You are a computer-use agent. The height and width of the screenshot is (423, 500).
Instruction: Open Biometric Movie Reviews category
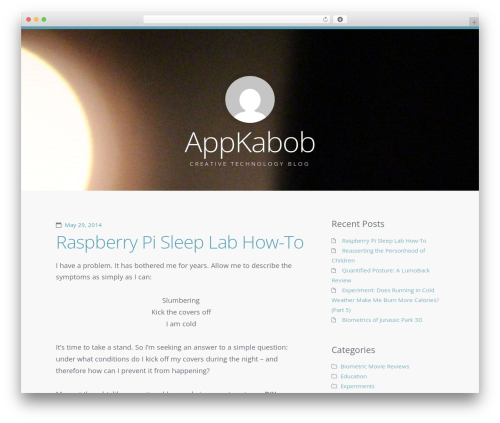[x=375, y=366]
